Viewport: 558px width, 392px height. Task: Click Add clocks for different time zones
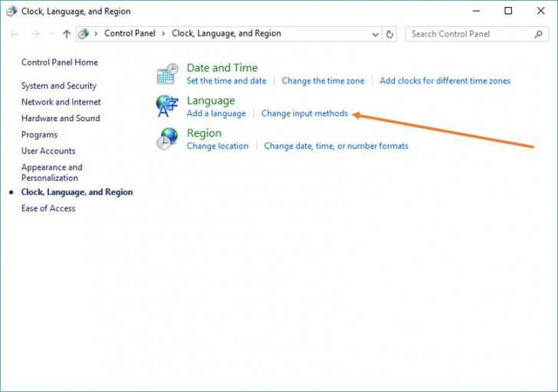point(445,80)
